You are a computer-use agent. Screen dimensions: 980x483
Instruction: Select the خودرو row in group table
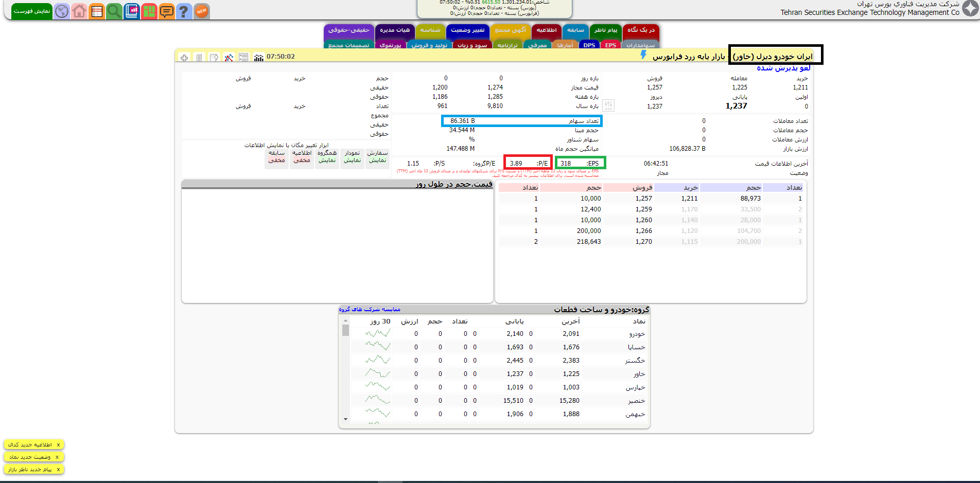[499, 334]
